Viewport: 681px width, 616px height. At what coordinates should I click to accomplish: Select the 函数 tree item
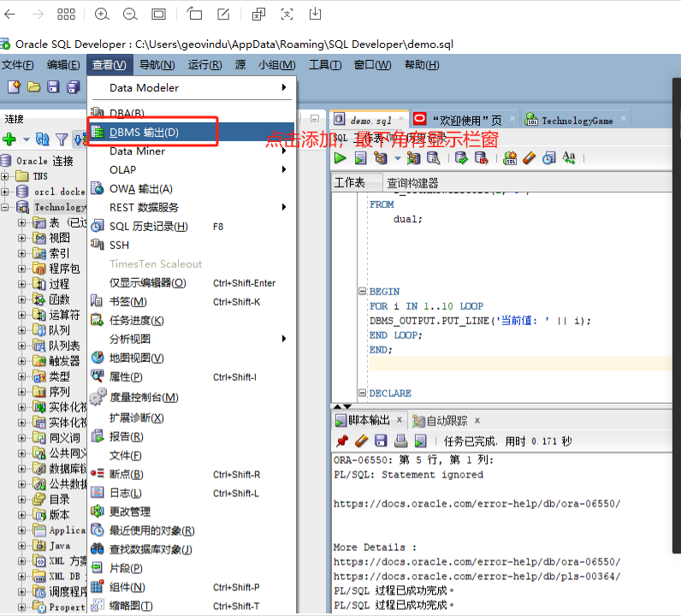click(59, 299)
